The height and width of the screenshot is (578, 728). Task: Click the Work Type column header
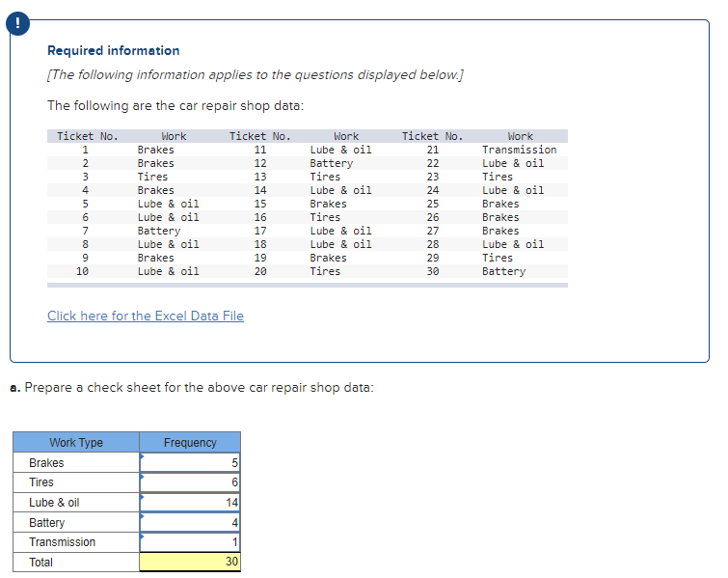(76, 442)
